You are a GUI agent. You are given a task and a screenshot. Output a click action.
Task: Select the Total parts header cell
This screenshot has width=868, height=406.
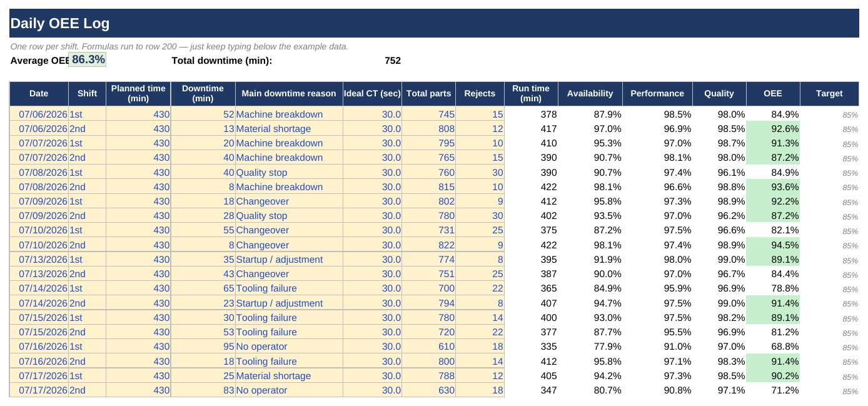(x=428, y=94)
